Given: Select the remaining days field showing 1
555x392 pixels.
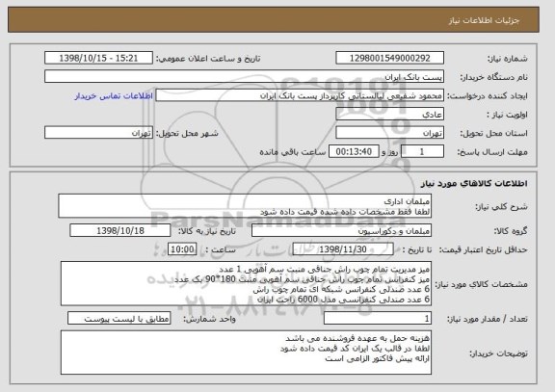Looking at the screenshot, I should (422, 152).
